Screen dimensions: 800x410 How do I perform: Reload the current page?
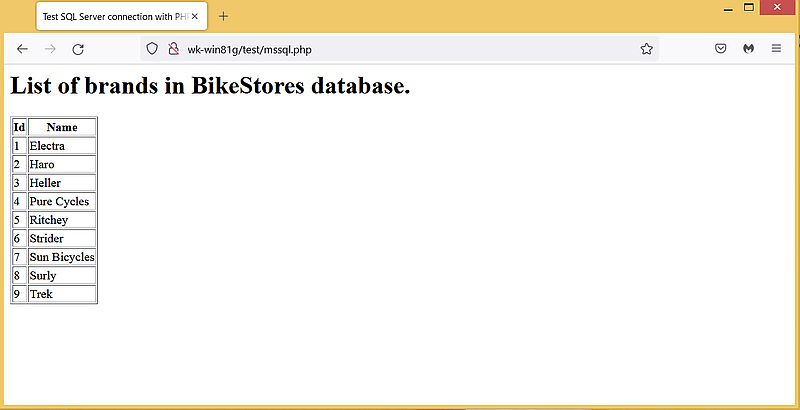(x=78, y=49)
